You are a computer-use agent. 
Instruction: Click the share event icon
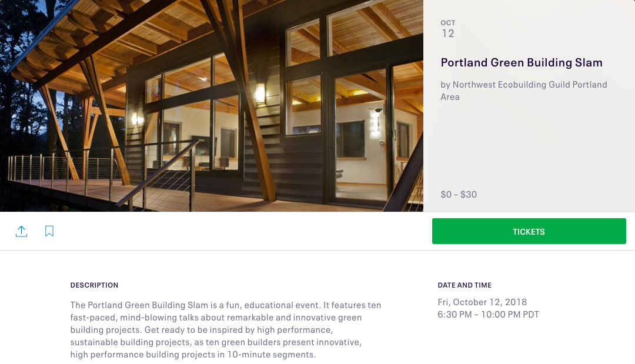tap(21, 231)
